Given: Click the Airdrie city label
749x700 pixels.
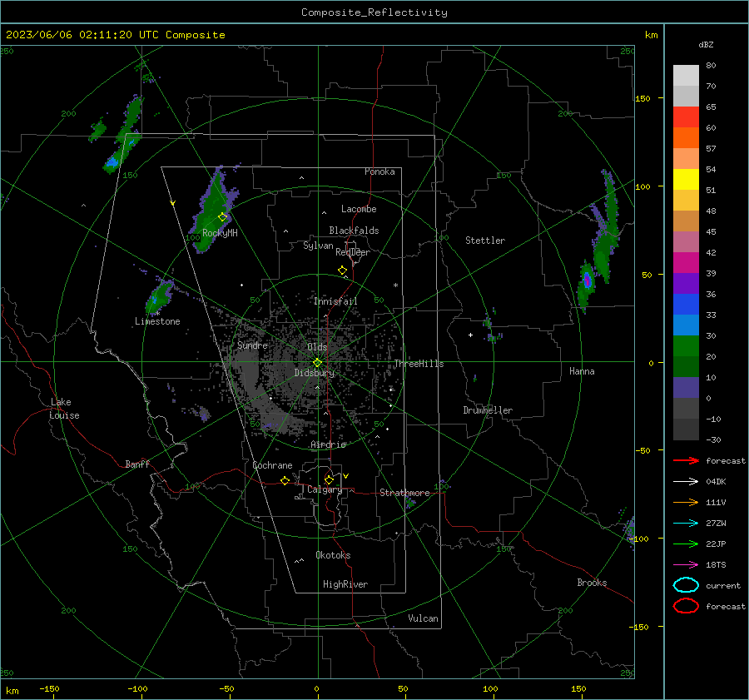Looking at the screenshot, I should tap(328, 444).
